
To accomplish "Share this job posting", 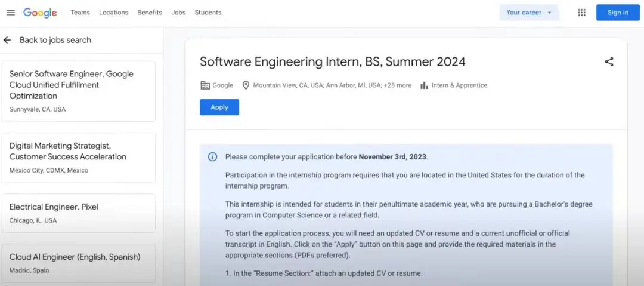I will click(x=609, y=61).
